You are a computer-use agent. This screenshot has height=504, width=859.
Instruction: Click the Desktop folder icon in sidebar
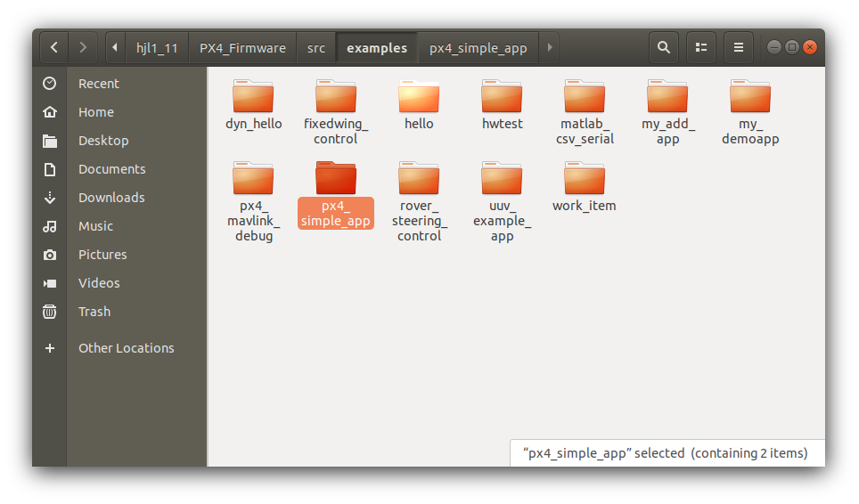click(49, 141)
